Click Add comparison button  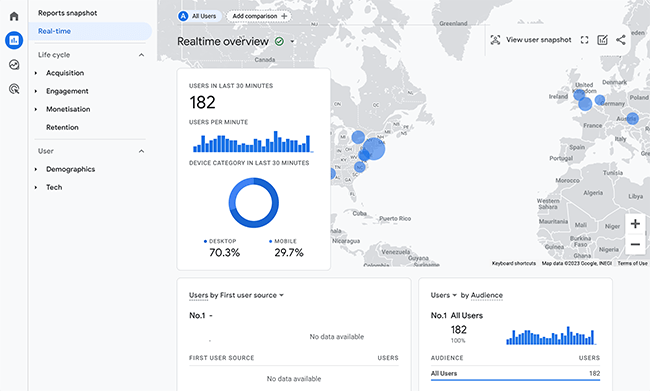tap(259, 16)
